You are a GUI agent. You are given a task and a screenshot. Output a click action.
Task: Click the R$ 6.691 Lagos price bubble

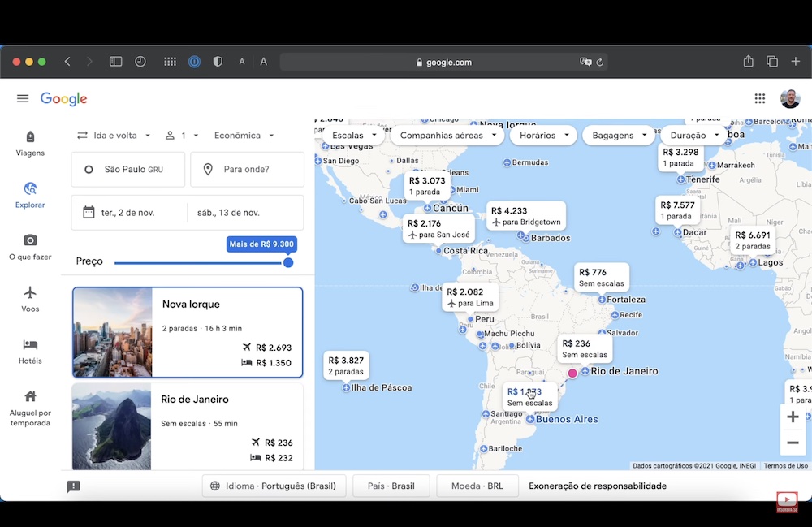(x=753, y=240)
